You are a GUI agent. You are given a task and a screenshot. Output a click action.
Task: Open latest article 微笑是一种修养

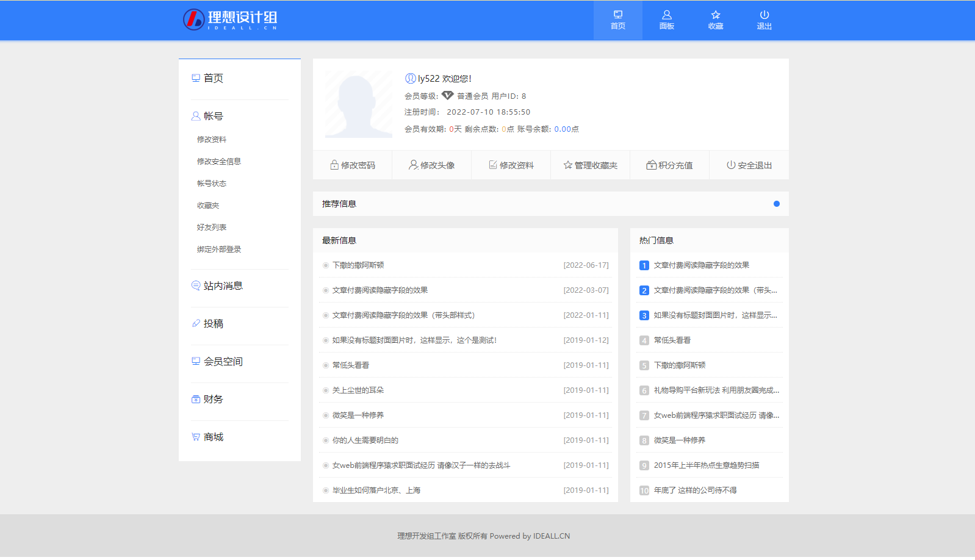358,415
